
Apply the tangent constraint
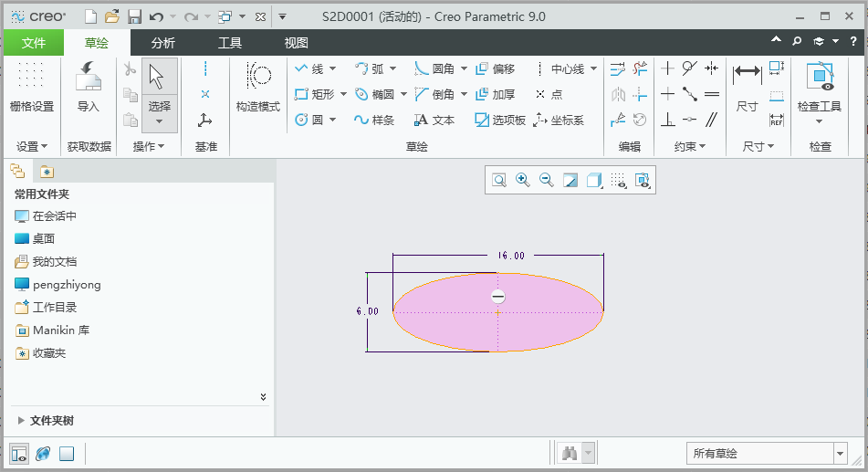689,68
